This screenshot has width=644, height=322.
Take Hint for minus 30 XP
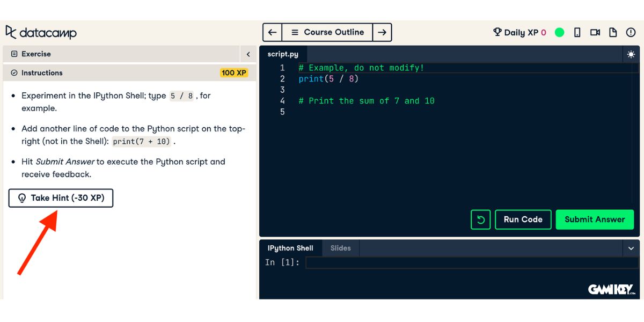pos(61,198)
